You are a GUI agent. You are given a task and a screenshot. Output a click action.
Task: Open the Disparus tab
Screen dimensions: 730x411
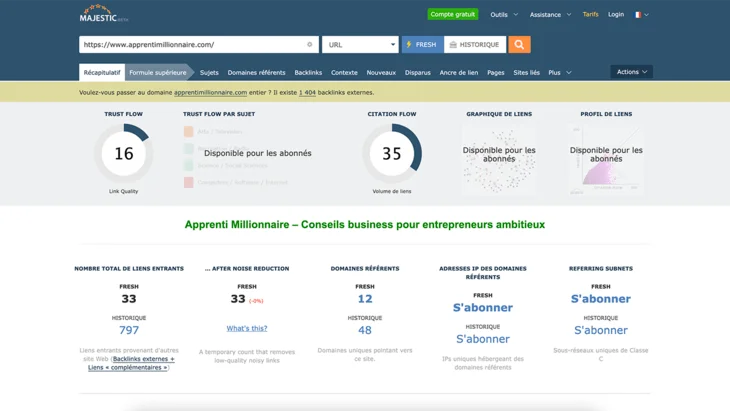(418, 73)
